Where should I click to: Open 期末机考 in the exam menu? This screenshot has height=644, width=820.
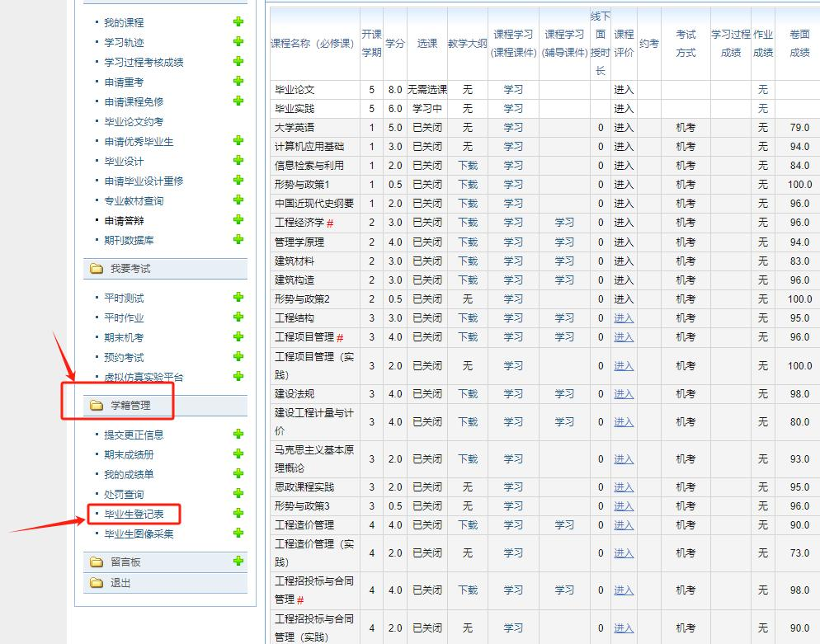click(x=124, y=337)
